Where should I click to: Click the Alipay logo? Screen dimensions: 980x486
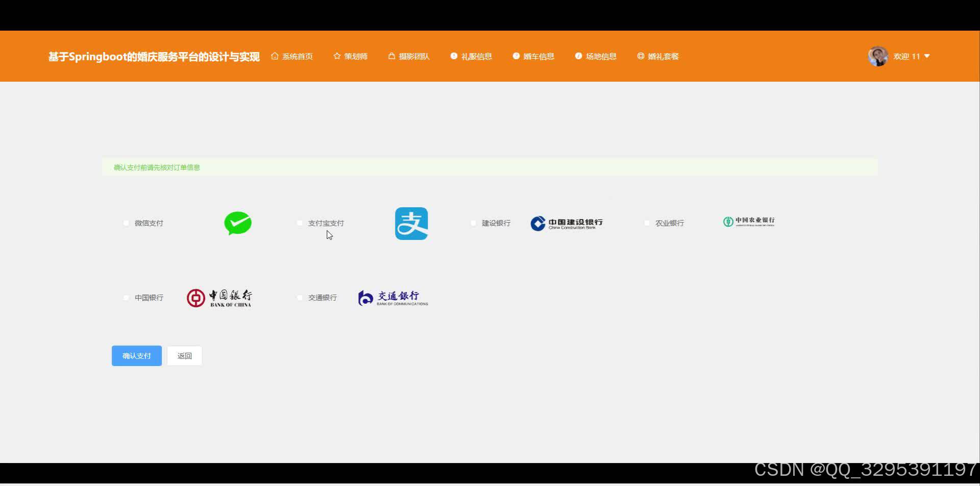point(411,224)
